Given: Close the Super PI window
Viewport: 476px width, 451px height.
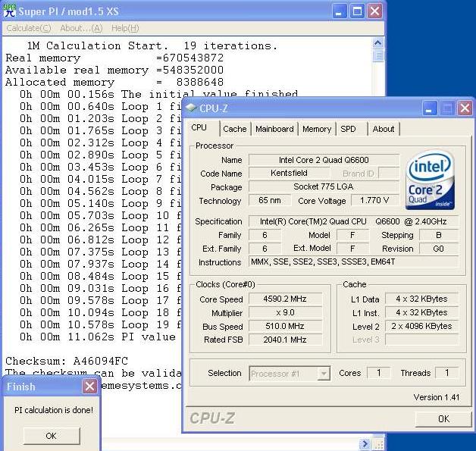Looking at the screenshot, I should point(374,11).
